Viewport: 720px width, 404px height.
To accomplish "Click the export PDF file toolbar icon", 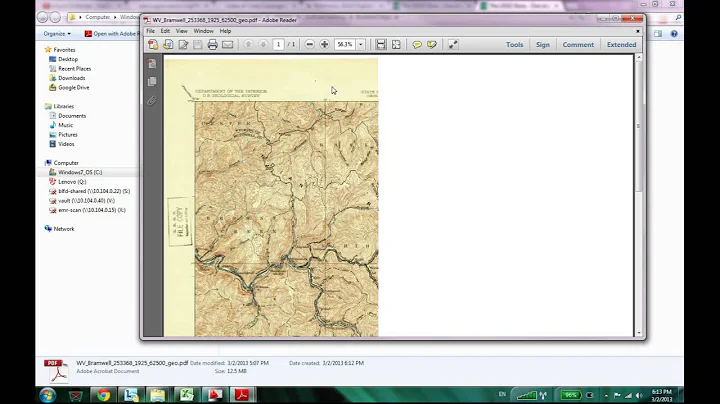I will click(168, 45).
